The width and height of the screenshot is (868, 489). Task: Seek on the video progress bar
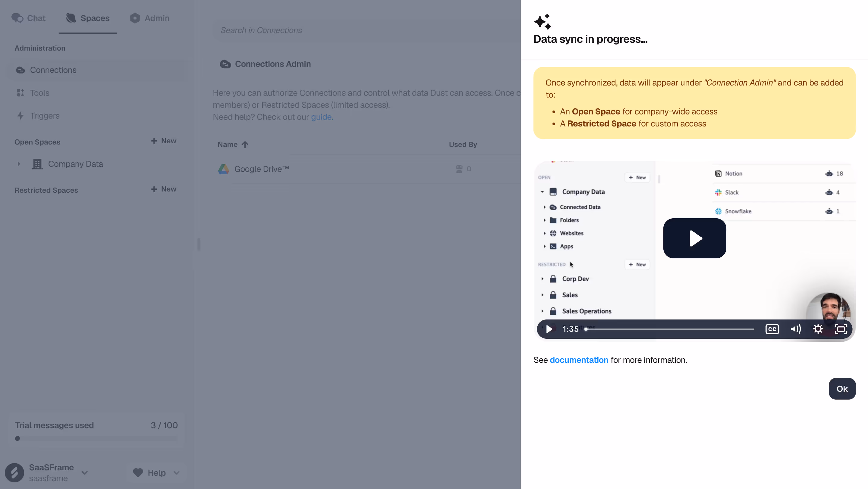point(669,329)
